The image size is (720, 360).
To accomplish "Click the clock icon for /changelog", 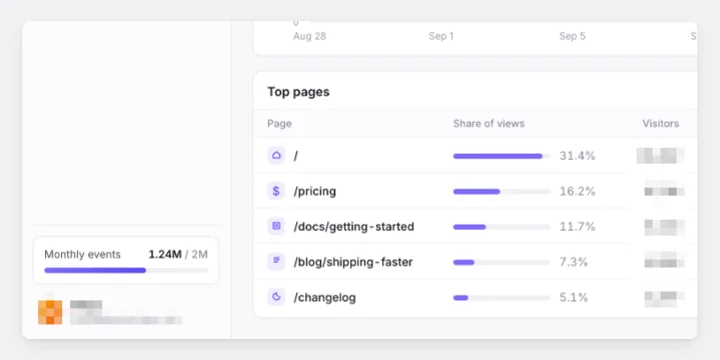I will pos(276,297).
